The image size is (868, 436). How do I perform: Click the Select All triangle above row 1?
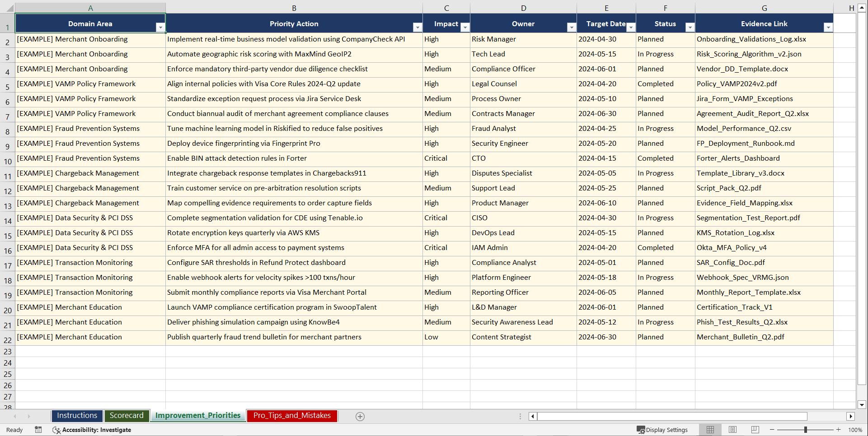pos(10,8)
